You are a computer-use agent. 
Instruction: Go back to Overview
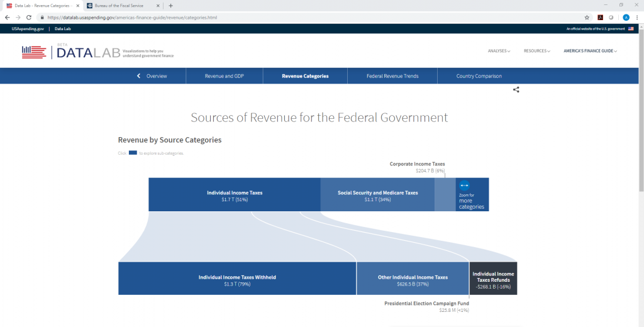152,76
